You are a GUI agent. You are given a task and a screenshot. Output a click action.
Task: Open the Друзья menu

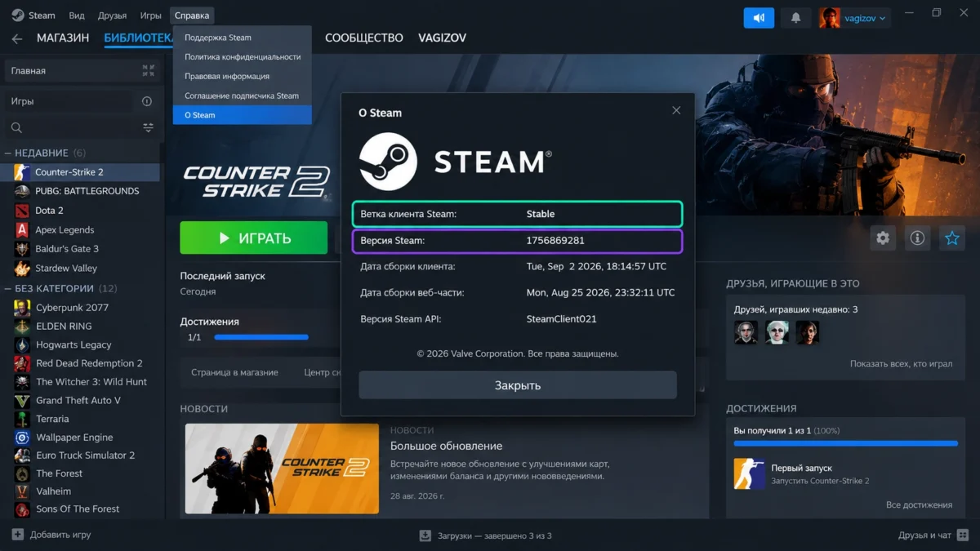click(112, 16)
